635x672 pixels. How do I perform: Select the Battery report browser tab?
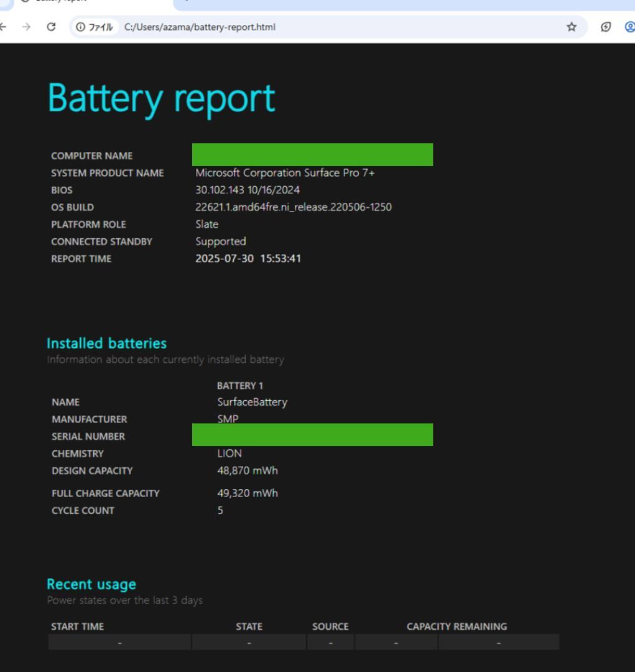[62, 2]
